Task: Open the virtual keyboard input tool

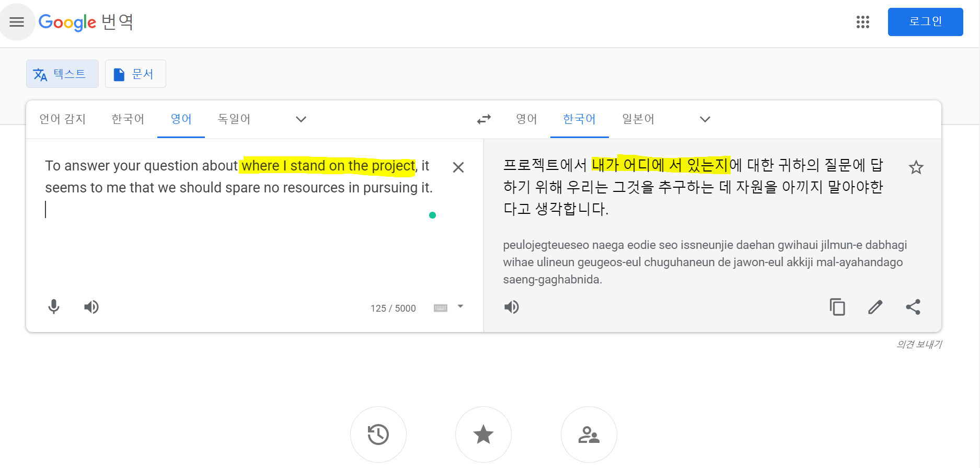Action: click(441, 308)
